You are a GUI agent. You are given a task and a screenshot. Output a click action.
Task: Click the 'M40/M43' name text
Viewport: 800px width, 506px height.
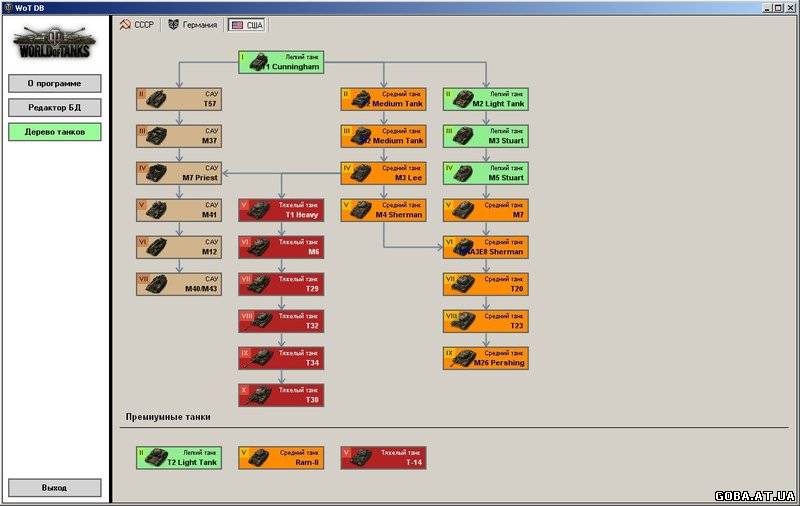[x=201, y=289]
